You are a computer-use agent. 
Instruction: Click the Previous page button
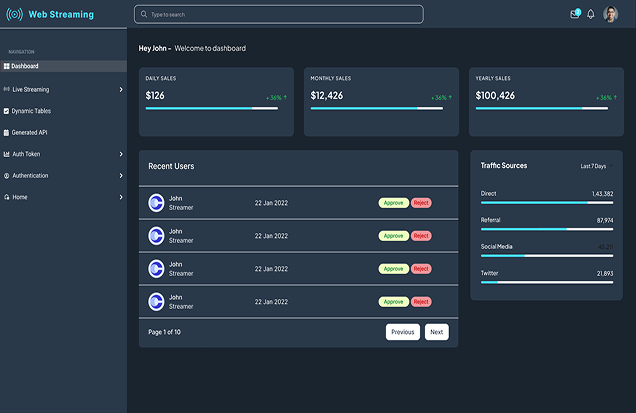pos(403,332)
